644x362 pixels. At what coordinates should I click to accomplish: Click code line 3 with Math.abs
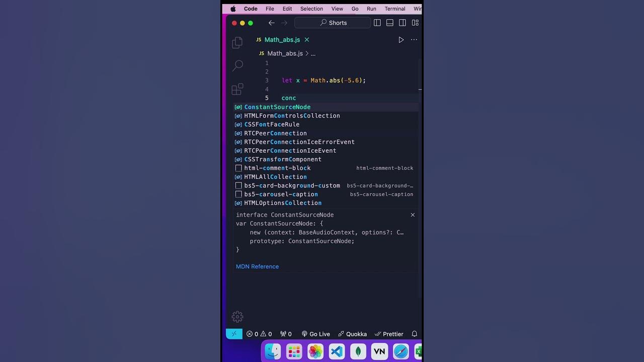[324, 80]
